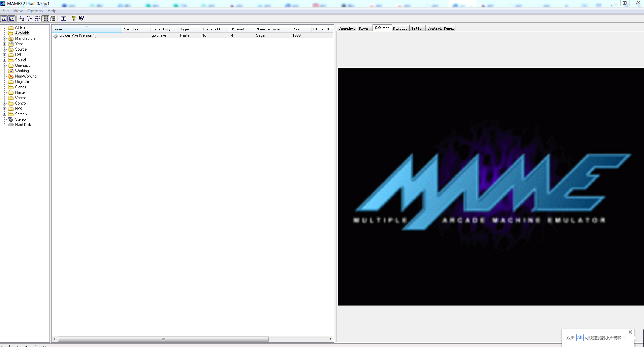Image resolution: width=644 pixels, height=347 pixels.
Task: Switch to the Marquee tab
Action: click(x=400, y=28)
